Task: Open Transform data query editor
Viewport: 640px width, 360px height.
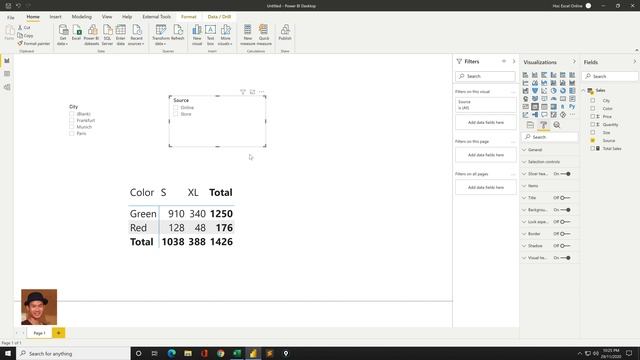Action: (161, 35)
